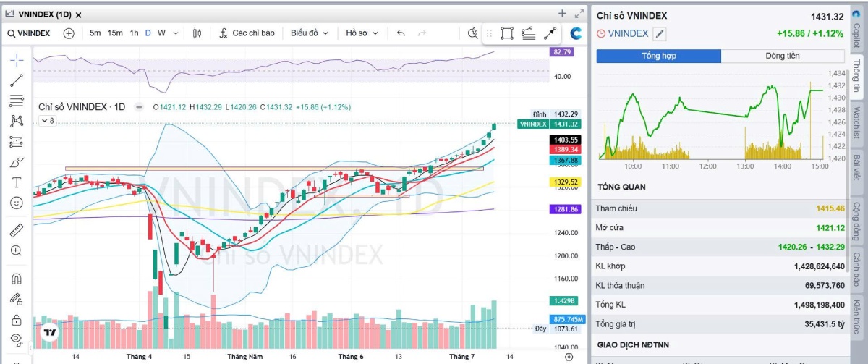Open the Fibonacci retracement tools
868x364 pixels.
click(x=17, y=101)
